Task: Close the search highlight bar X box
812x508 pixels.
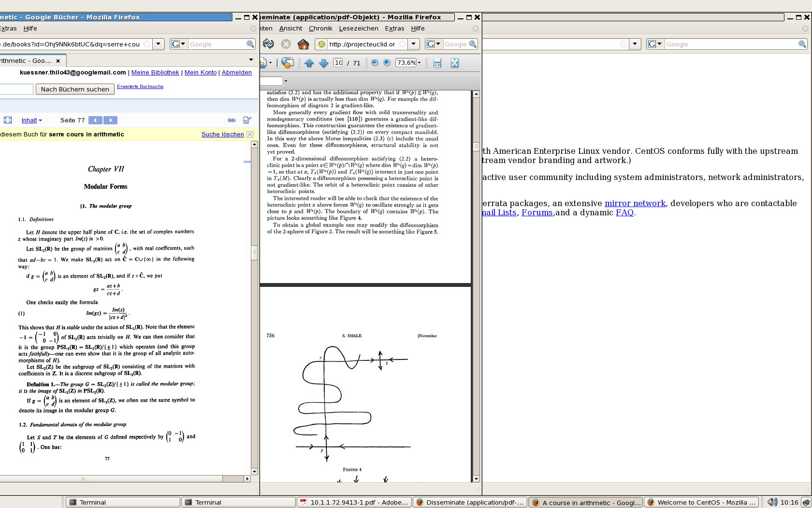Action: click(250, 134)
